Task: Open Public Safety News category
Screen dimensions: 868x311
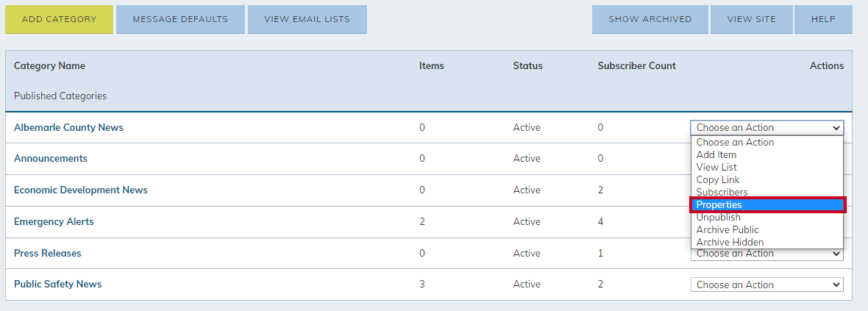Action: [57, 284]
